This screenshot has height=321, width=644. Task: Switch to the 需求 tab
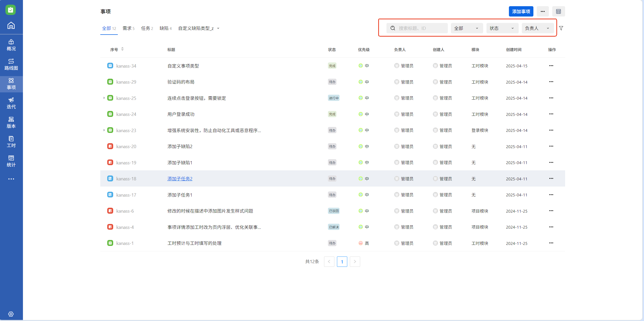(x=128, y=28)
